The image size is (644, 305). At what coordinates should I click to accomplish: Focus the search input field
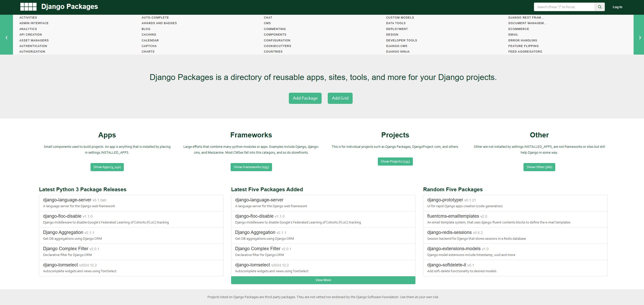click(x=564, y=7)
